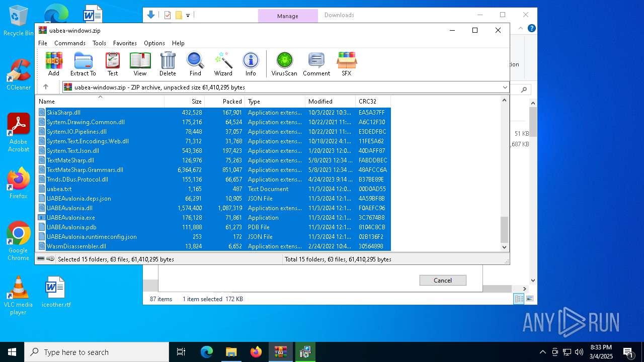Open the View toolbar icon
The width and height of the screenshot is (644, 362).
coord(140,64)
